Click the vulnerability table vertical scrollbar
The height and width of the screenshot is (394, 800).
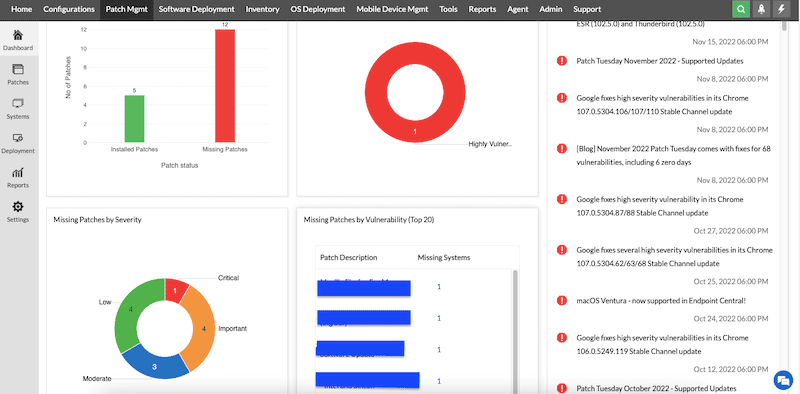pos(515,332)
